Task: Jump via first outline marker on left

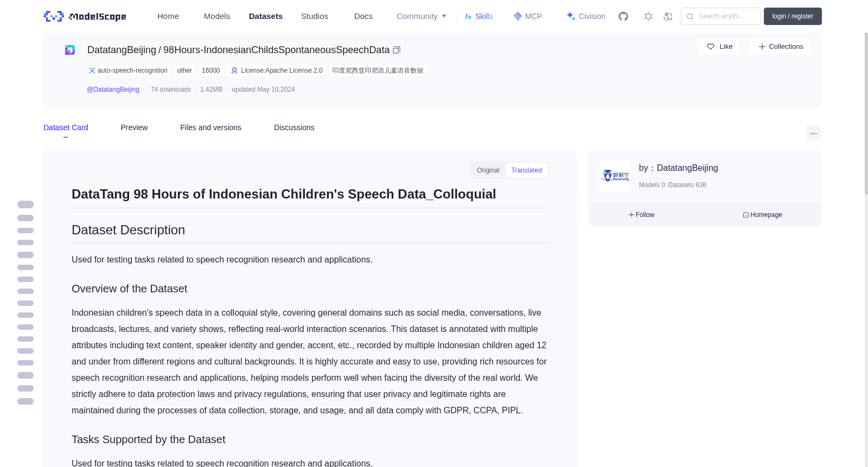Action: click(25, 204)
